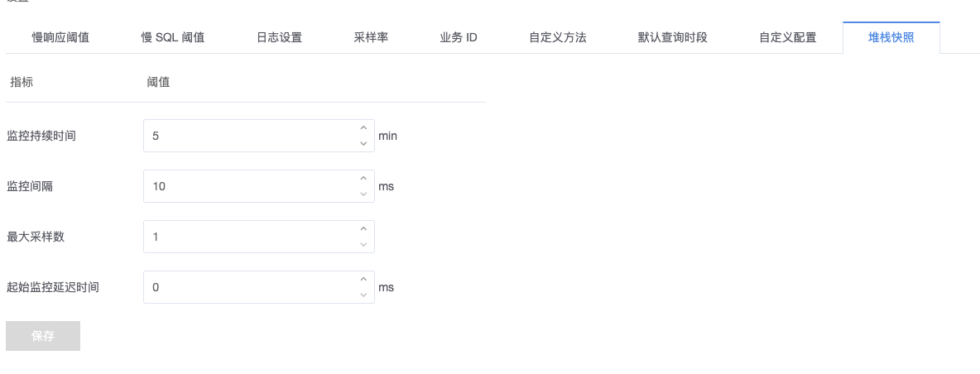Switch to 自定义方法 tab

(x=557, y=38)
